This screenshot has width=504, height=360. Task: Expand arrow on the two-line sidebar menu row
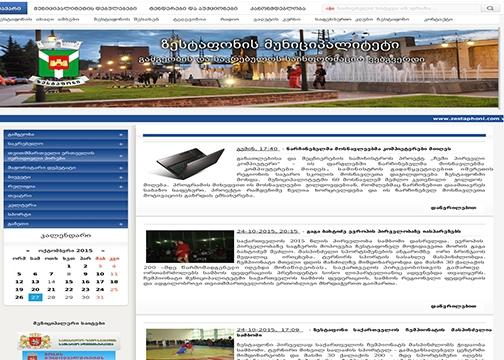coord(121,156)
